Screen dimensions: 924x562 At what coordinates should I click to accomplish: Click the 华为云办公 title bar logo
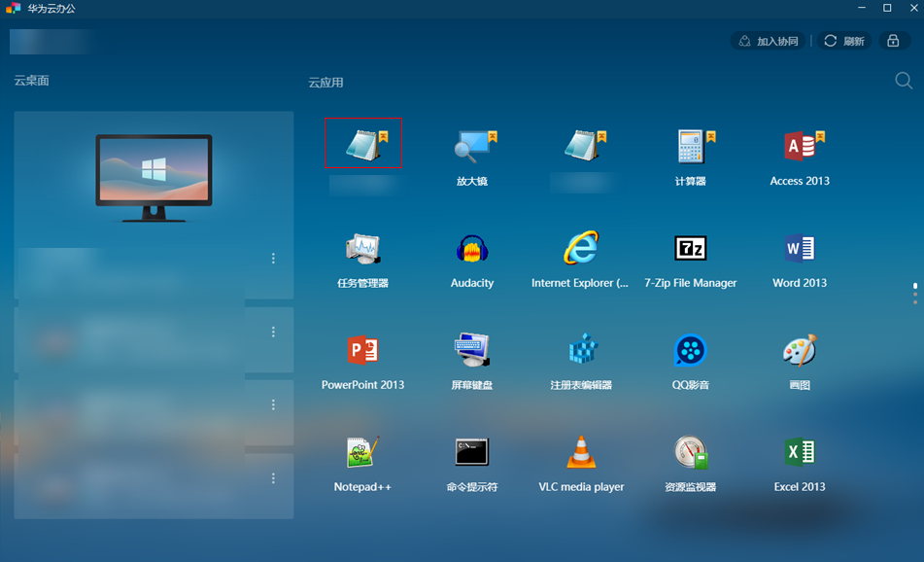(13, 8)
